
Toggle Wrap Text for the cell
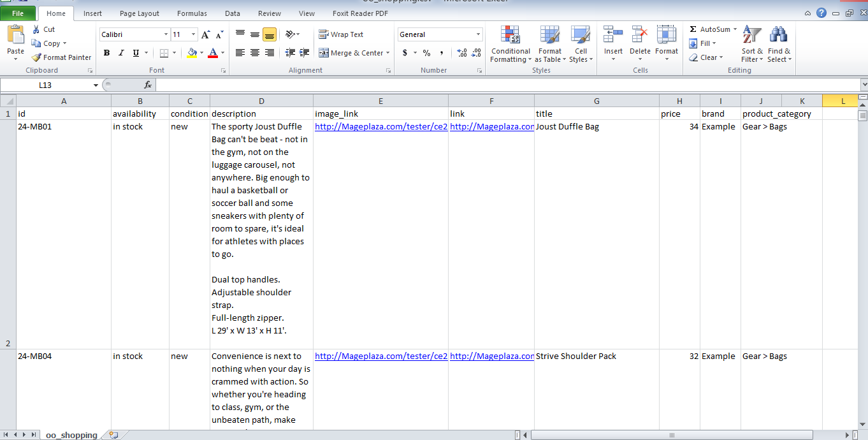point(341,34)
